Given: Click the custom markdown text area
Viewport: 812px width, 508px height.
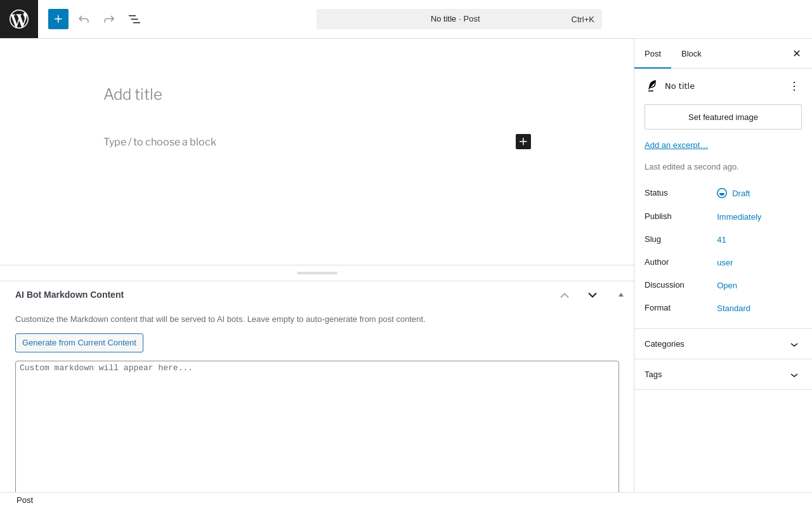Looking at the screenshot, I should click(317, 425).
